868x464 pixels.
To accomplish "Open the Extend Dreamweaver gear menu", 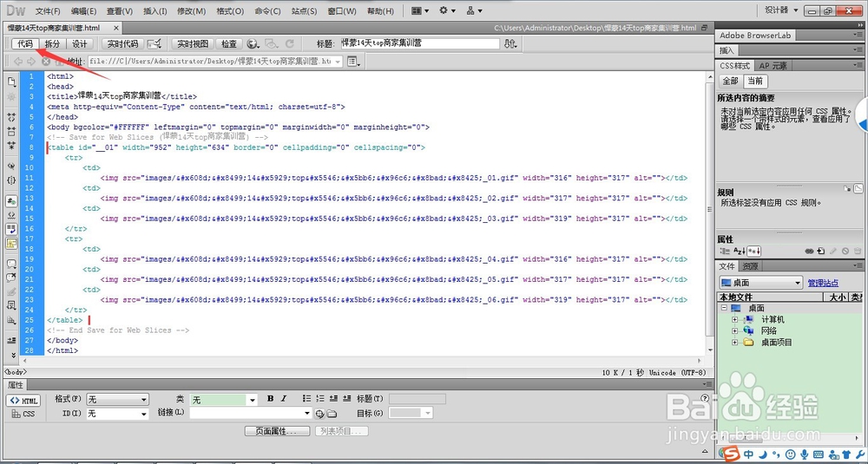I will click(x=447, y=10).
